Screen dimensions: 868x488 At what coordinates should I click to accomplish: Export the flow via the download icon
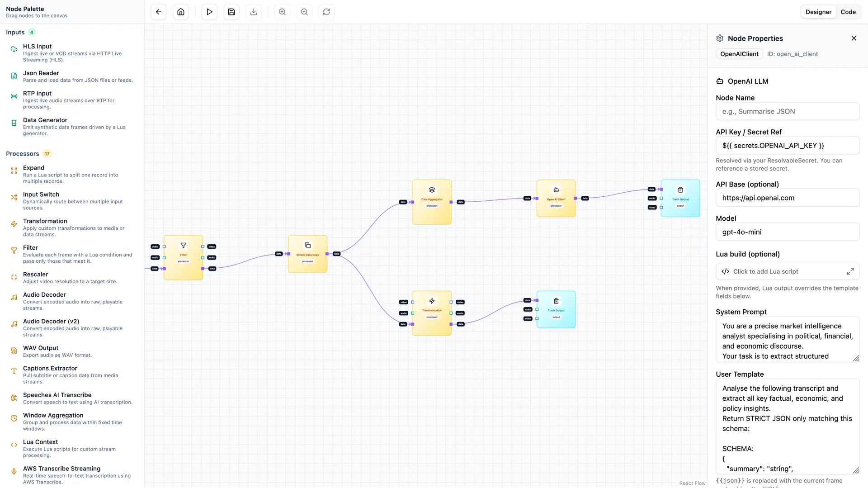click(x=254, y=12)
